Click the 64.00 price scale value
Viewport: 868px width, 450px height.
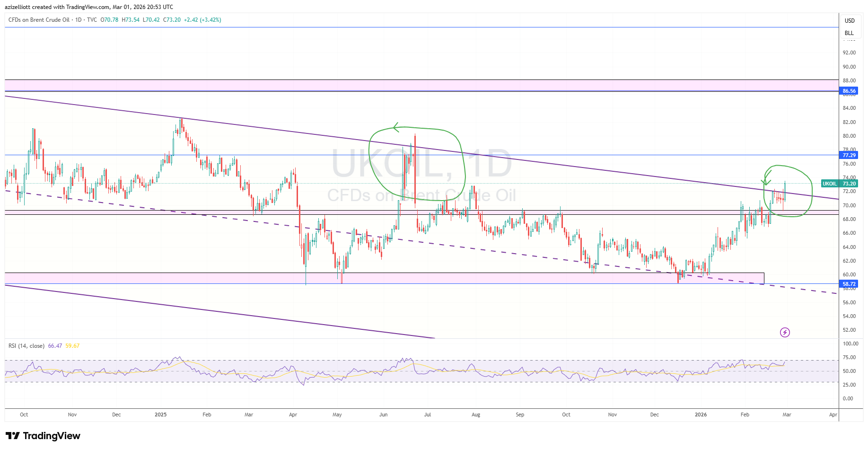point(849,247)
